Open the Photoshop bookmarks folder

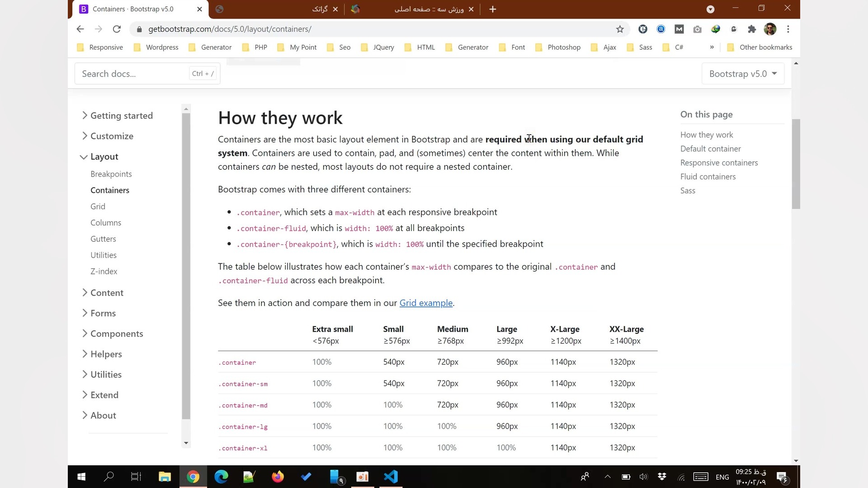click(x=558, y=47)
